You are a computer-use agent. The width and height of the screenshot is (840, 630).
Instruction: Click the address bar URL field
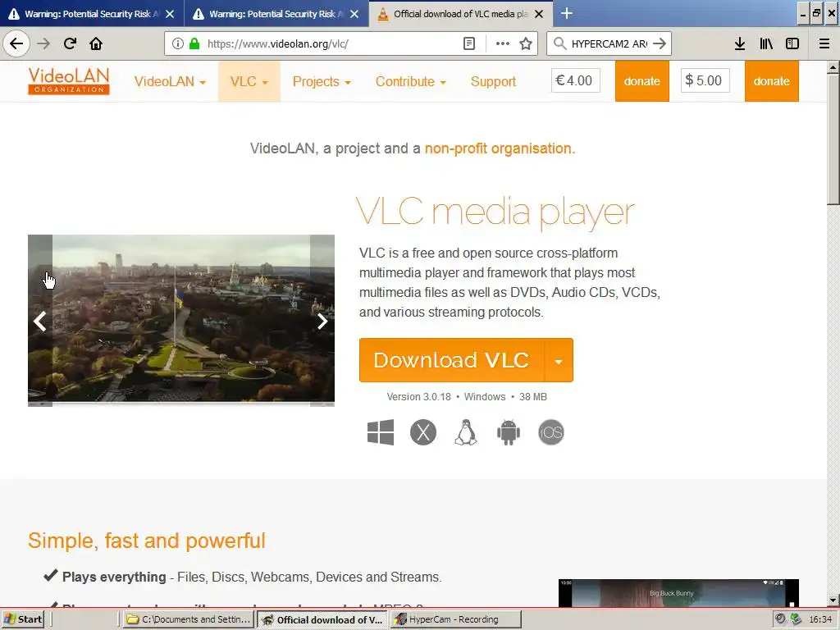pyautogui.click(x=331, y=43)
